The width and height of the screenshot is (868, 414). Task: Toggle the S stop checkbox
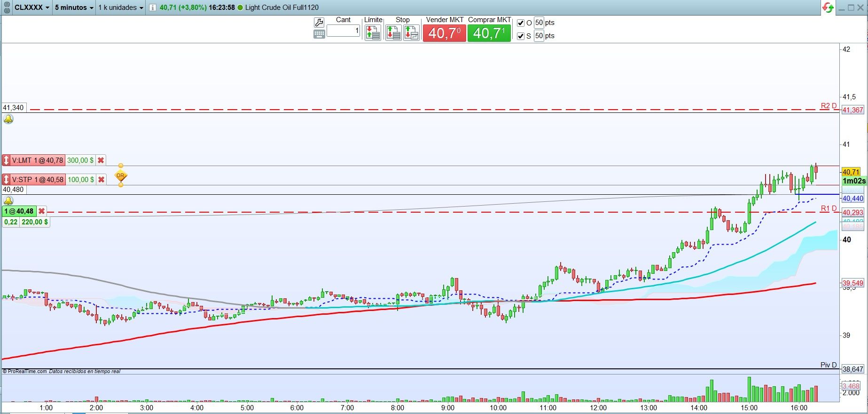pos(521,36)
